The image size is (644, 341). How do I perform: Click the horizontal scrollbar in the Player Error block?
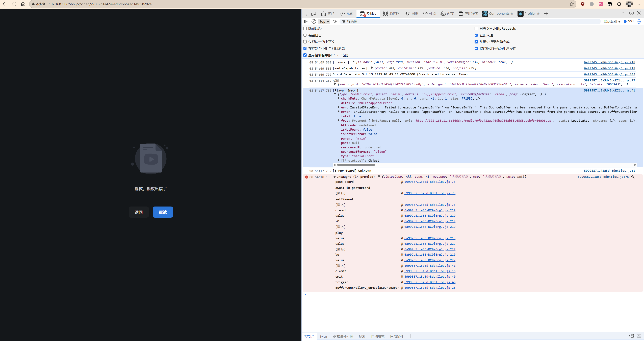tap(356, 165)
